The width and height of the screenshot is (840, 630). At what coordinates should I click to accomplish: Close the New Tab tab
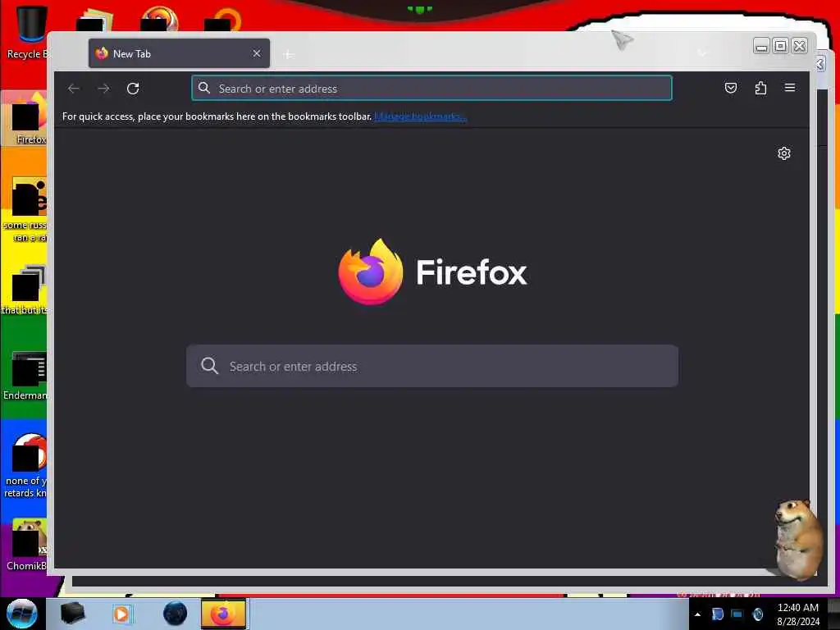tap(257, 53)
